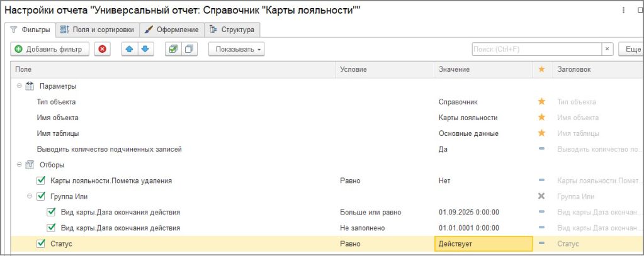Toggle star for Тип объекта row
Screen dimensions: 644x256
pos(541,101)
